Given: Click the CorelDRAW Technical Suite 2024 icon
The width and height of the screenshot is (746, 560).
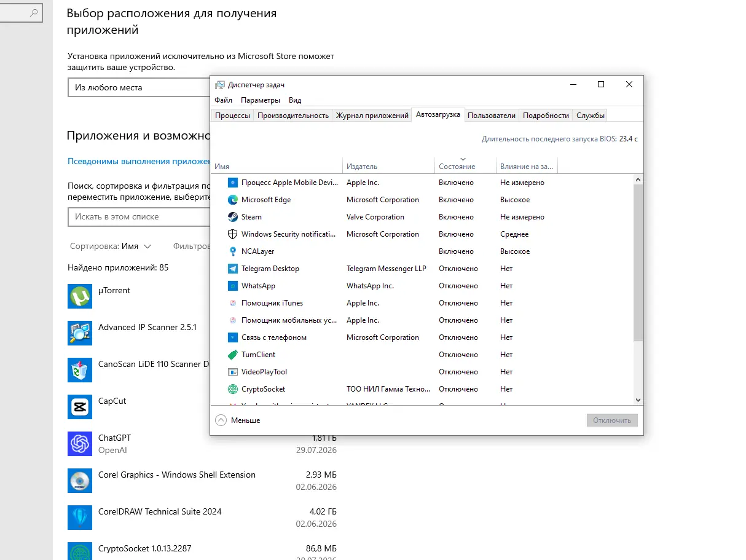Looking at the screenshot, I should [80, 518].
